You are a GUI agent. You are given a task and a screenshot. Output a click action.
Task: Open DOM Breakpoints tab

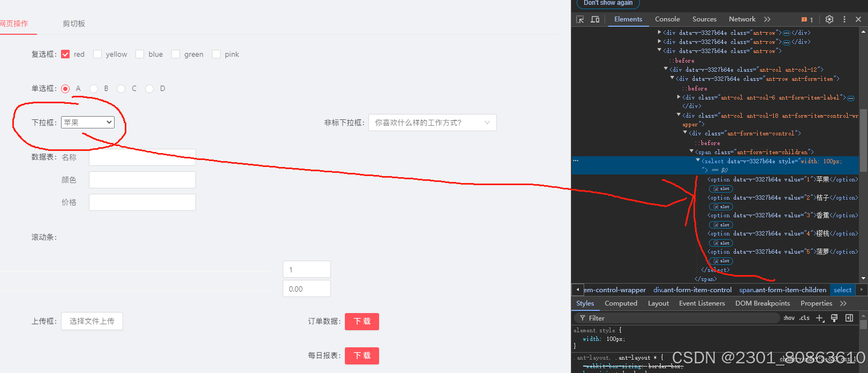click(763, 303)
